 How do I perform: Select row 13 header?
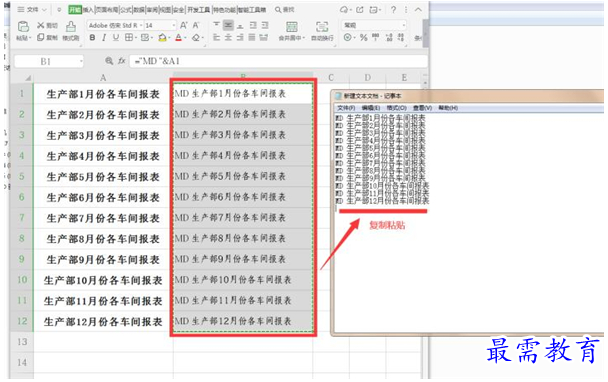(x=22, y=342)
